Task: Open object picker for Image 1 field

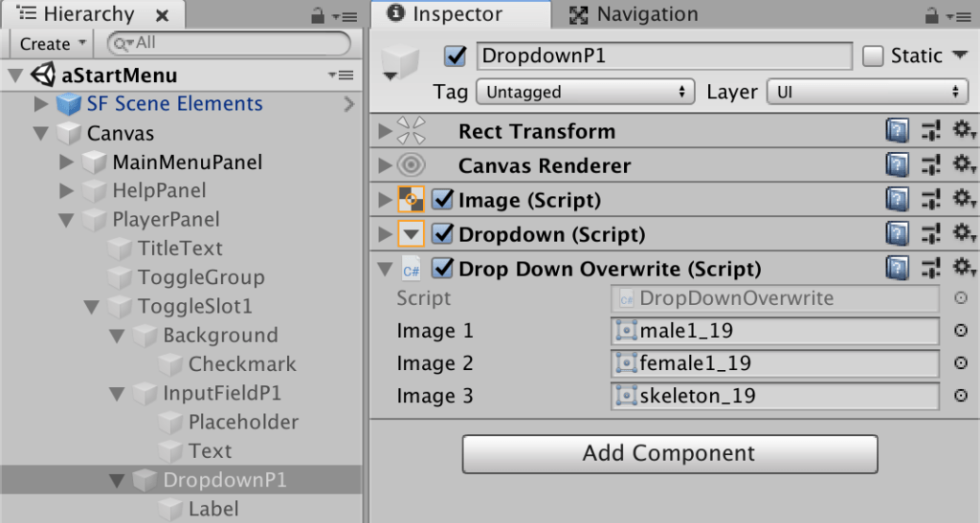Action: [x=961, y=332]
